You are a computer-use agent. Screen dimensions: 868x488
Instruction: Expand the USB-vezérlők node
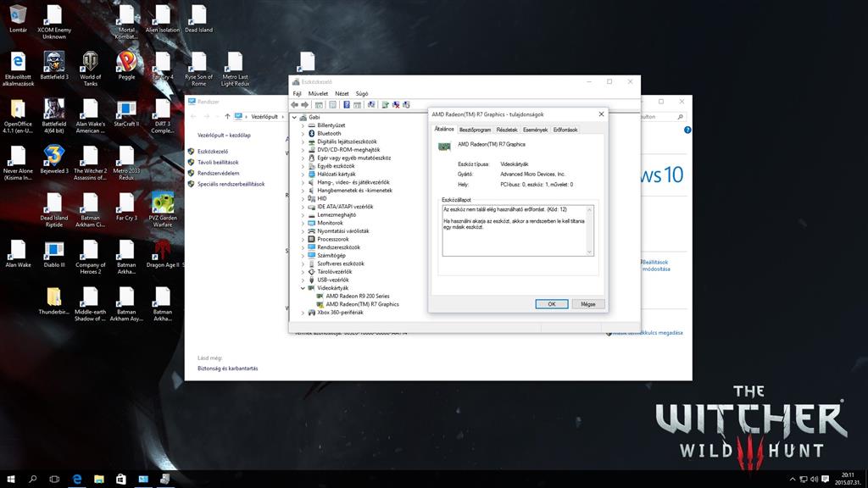point(303,280)
